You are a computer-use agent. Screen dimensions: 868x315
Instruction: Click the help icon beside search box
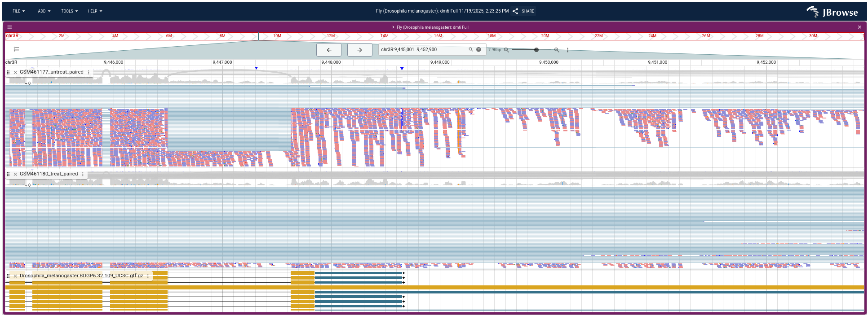[x=478, y=50]
